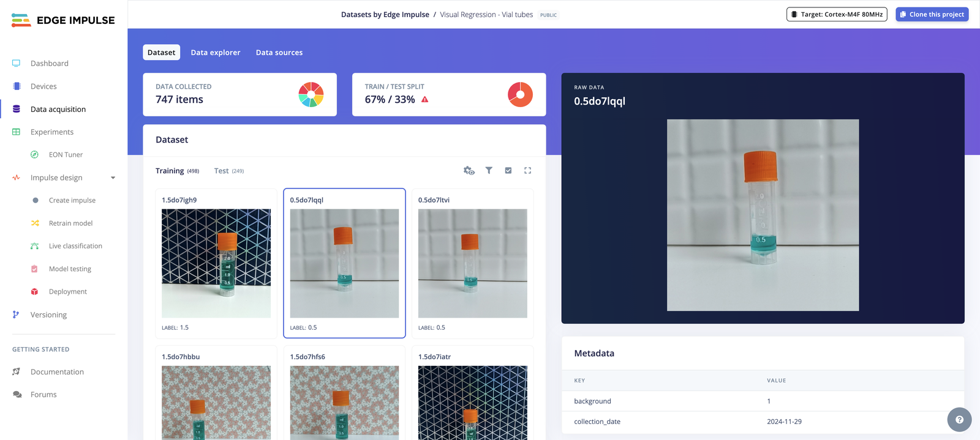Screen dimensions: 980x440
Task: Click the collection_date value 2024-11-29
Action: point(784,422)
